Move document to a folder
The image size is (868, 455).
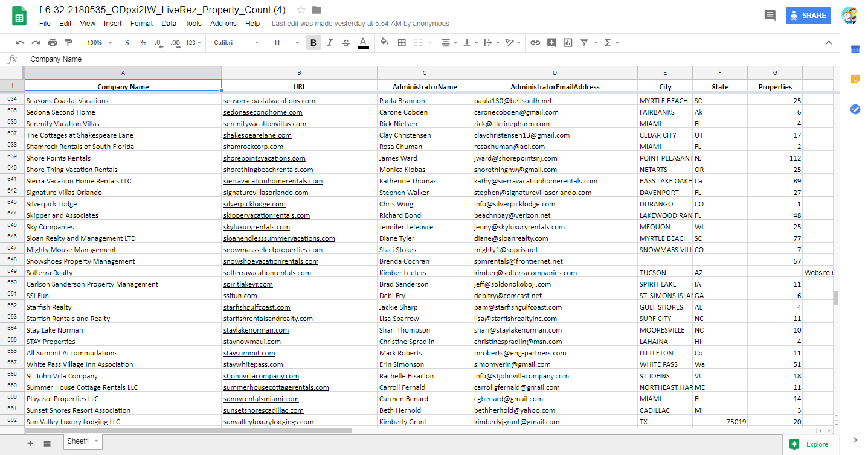coord(317,10)
